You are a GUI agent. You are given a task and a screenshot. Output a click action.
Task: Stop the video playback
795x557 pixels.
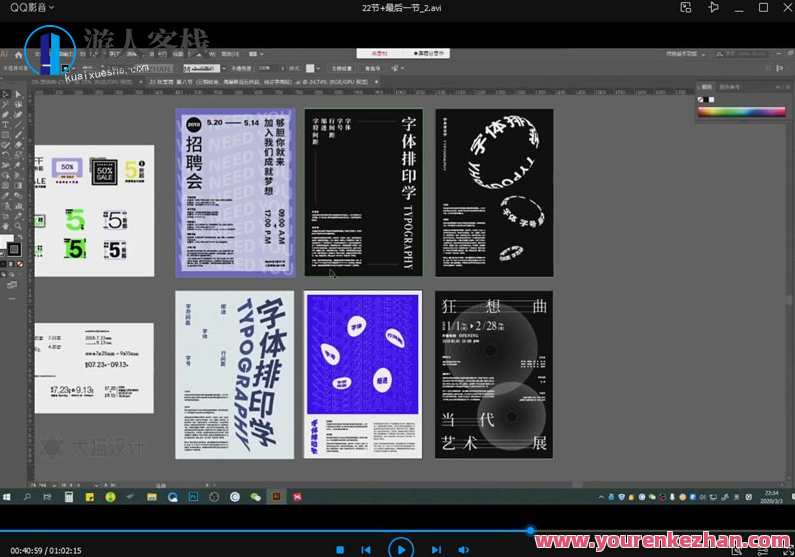[x=340, y=549]
